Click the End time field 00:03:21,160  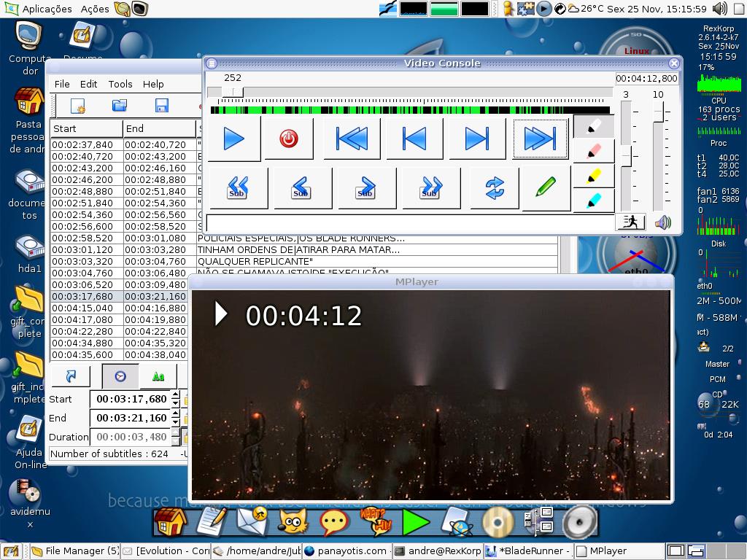click(x=131, y=418)
